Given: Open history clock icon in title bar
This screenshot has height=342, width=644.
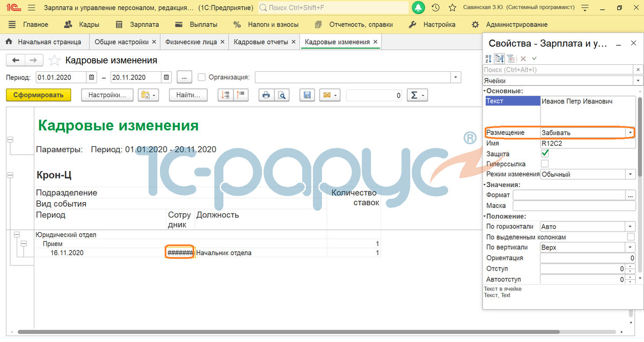Looking at the screenshot, I should coord(435,8).
